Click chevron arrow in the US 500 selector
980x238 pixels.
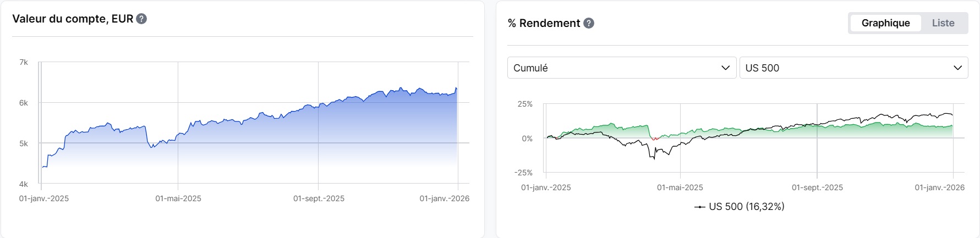[957, 68]
